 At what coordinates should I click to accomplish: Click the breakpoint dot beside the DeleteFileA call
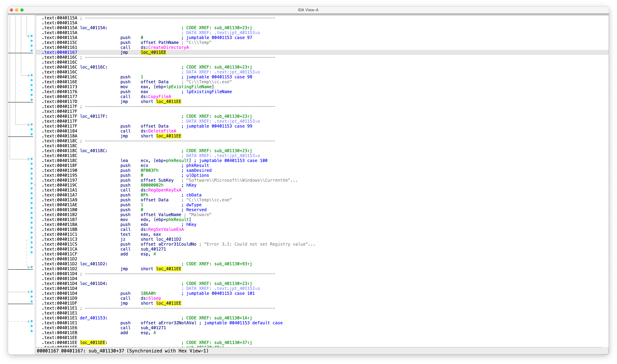(x=32, y=129)
